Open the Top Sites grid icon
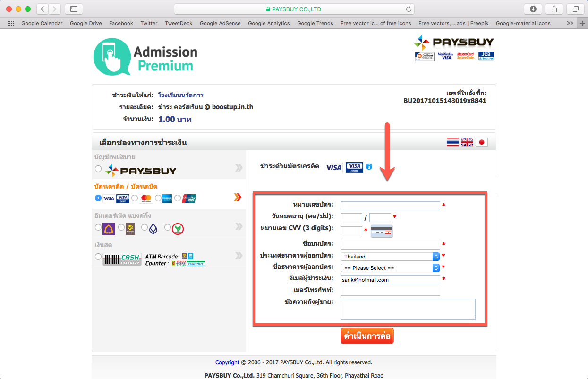The height and width of the screenshot is (379, 588). pyautogui.click(x=11, y=23)
